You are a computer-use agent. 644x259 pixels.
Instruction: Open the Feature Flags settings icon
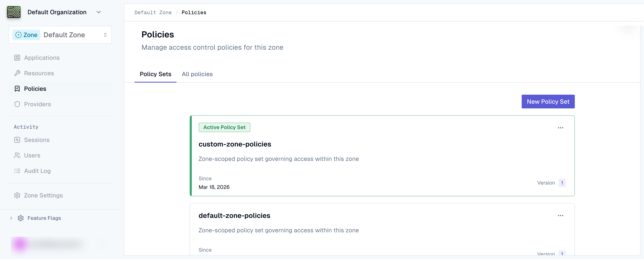tap(21, 218)
